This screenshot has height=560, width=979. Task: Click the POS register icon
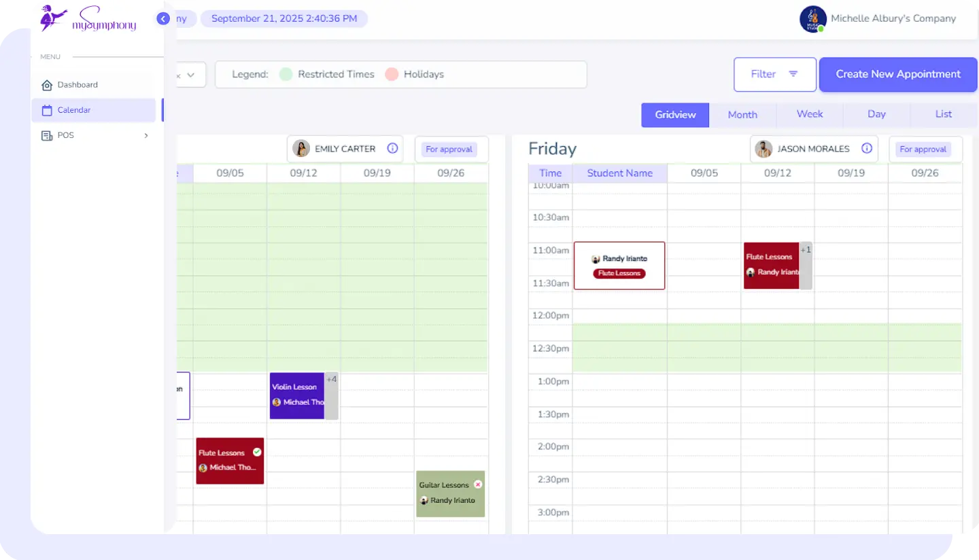pyautogui.click(x=47, y=135)
